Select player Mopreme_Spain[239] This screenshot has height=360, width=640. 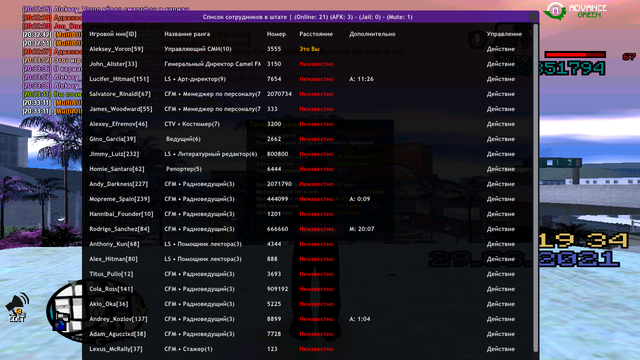119,199
